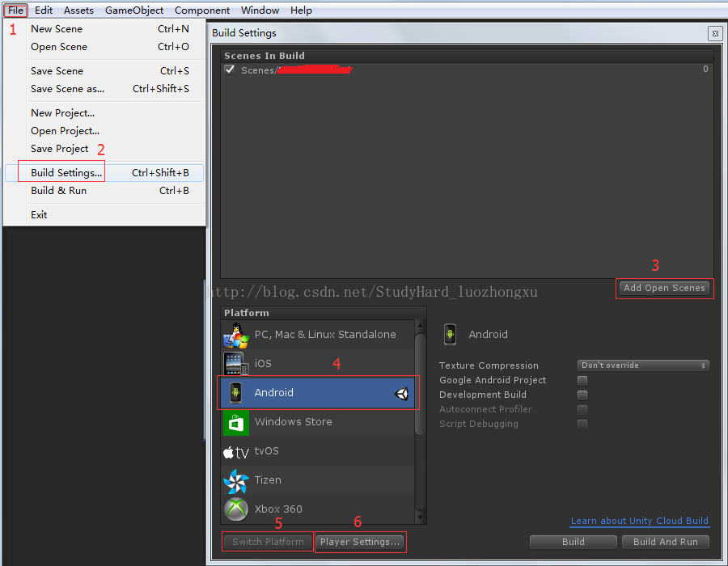Open Player Settings... button
The image size is (728, 566).
(x=360, y=542)
